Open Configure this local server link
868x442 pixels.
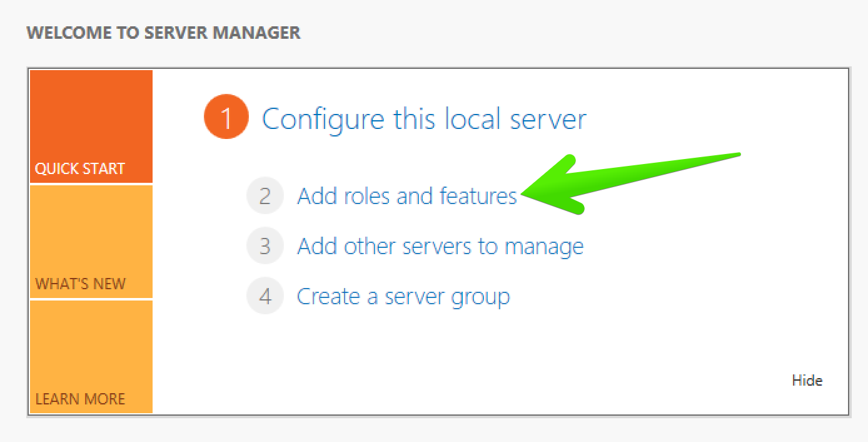(x=424, y=119)
